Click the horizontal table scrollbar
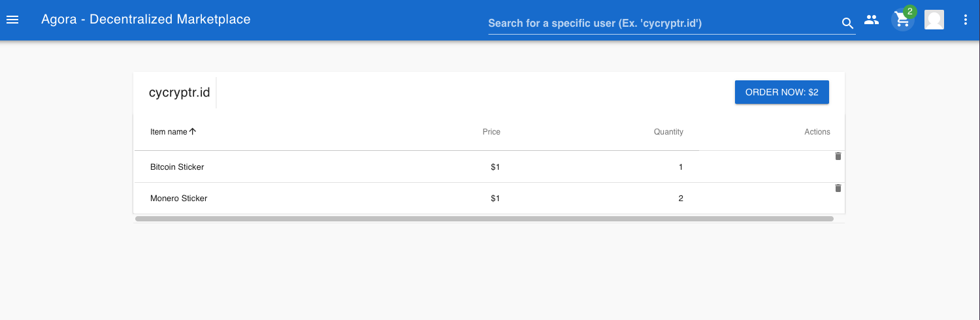The width and height of the screenshot is (980, 320). pos(484,219)
